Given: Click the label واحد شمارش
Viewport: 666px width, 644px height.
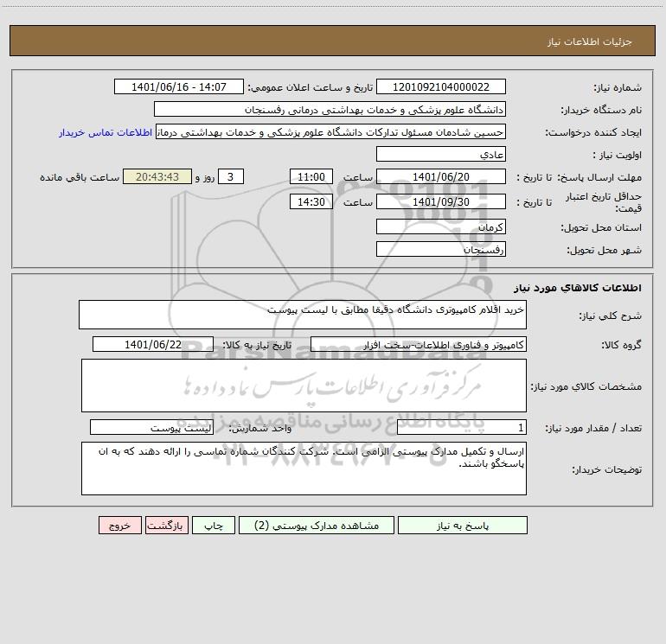Looking at the screenshot, I should coord(260,429).
